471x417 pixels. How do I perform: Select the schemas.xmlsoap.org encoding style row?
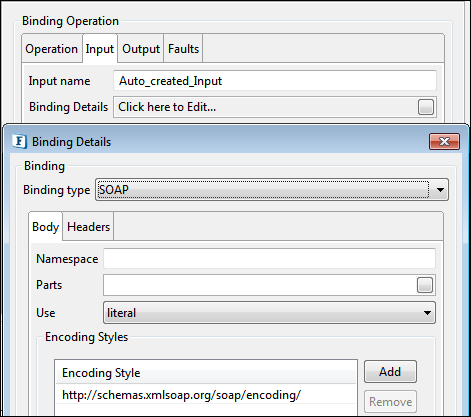(206, 395)
